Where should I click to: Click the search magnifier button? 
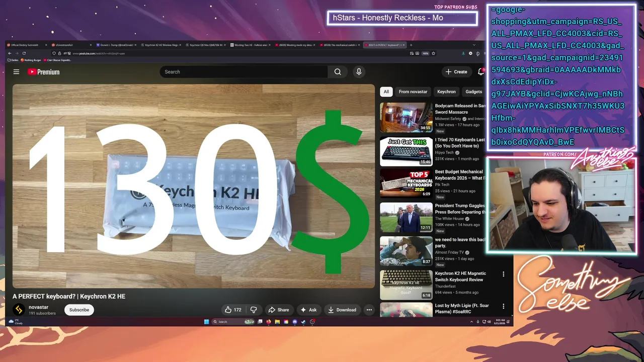(x=338, y=72)
